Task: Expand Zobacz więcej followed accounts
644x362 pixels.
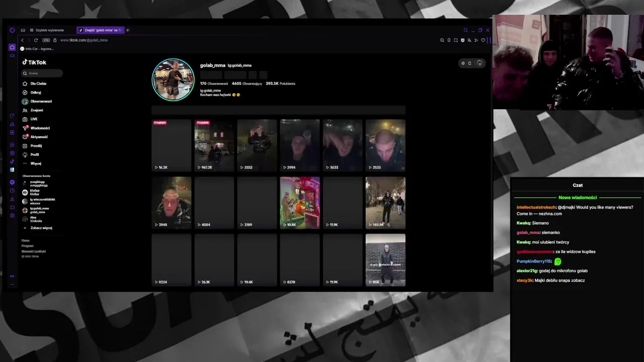Action: (38, 228)
